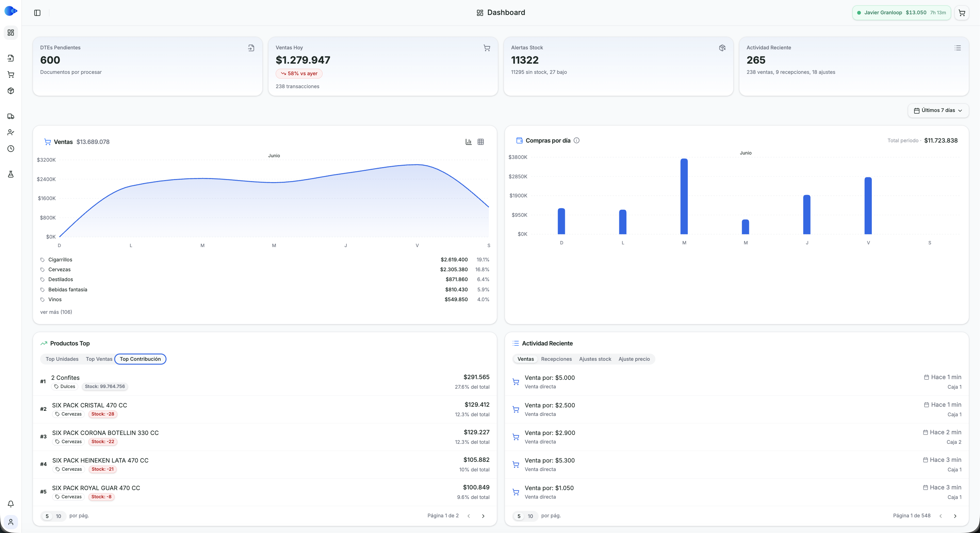This screenshot has height=533, width=980.
Task: Open the inventory box icon in the sidebar
Action: click(11, 91)
